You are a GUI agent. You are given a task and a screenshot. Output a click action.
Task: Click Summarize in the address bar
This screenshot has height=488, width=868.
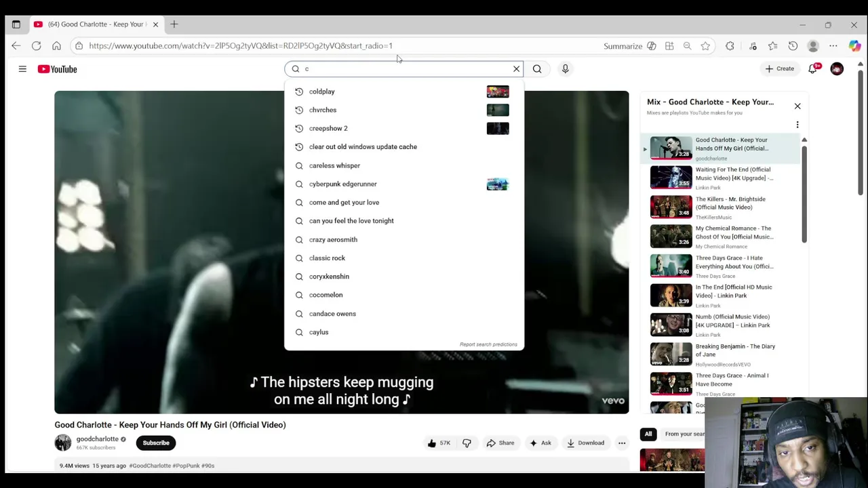point(630,46)
